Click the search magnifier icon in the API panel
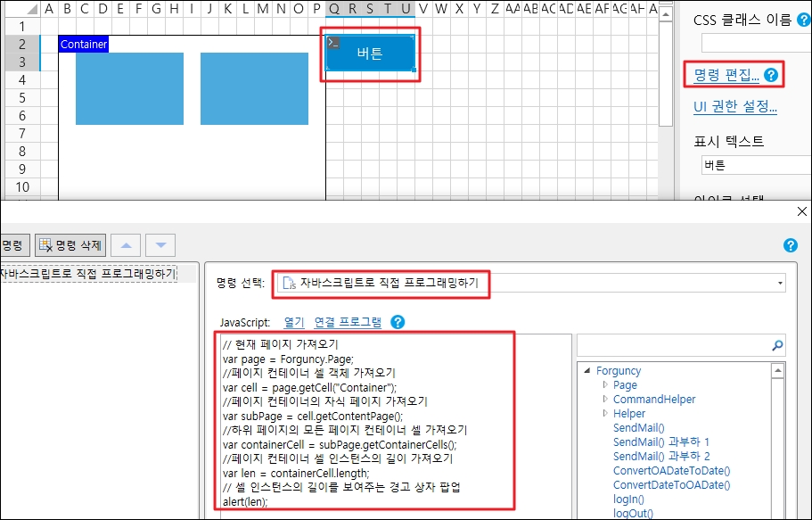This screenshot has width=812, height=520. [776, 345]
